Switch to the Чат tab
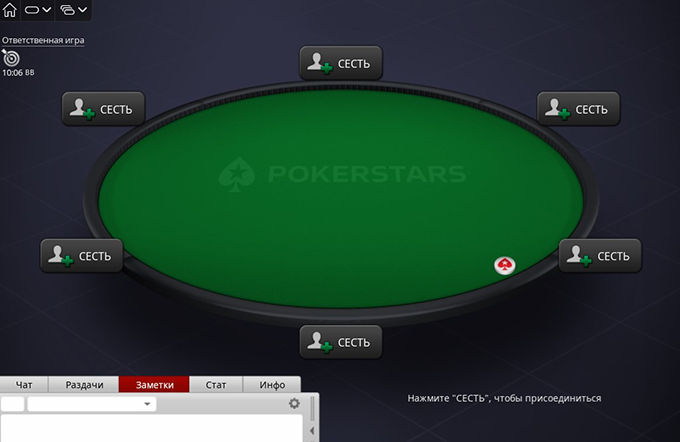The image size is (680, 442). click(24, 385)
